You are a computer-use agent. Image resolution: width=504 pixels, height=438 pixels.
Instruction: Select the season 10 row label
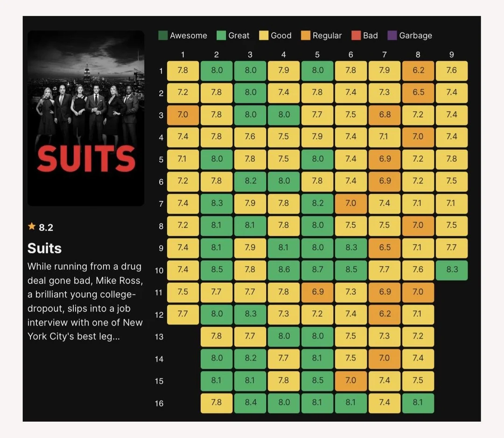point(159,270)
